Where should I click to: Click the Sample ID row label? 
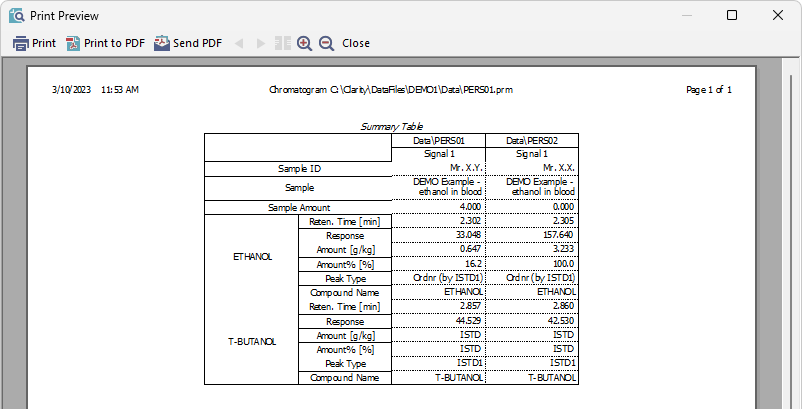pyautogui.click(x=299, y=169)
